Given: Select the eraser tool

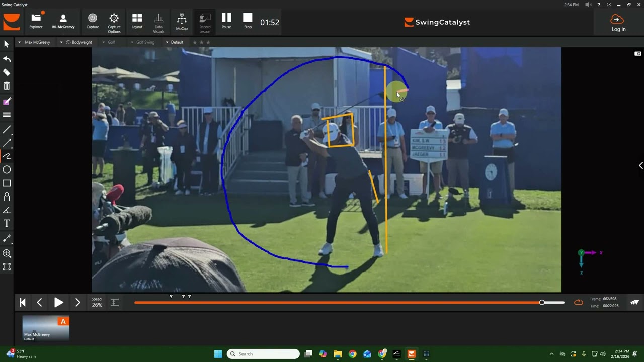Looking at the screenshot, I should (x=7, y=72).
